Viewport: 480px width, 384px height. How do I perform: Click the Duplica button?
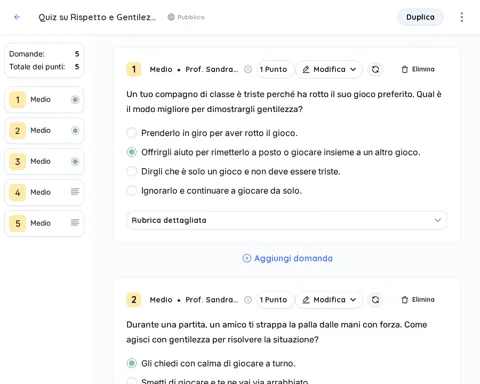(x=420, y=17)
